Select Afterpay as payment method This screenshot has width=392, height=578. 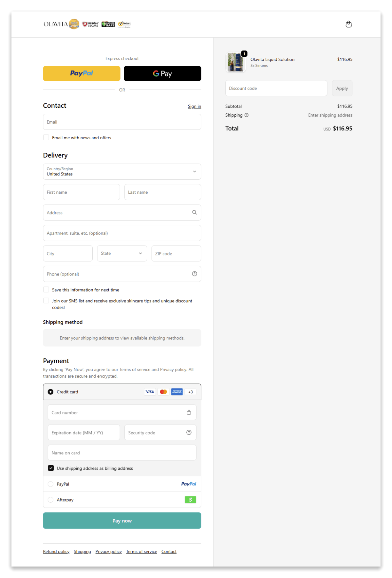[50, 500]
